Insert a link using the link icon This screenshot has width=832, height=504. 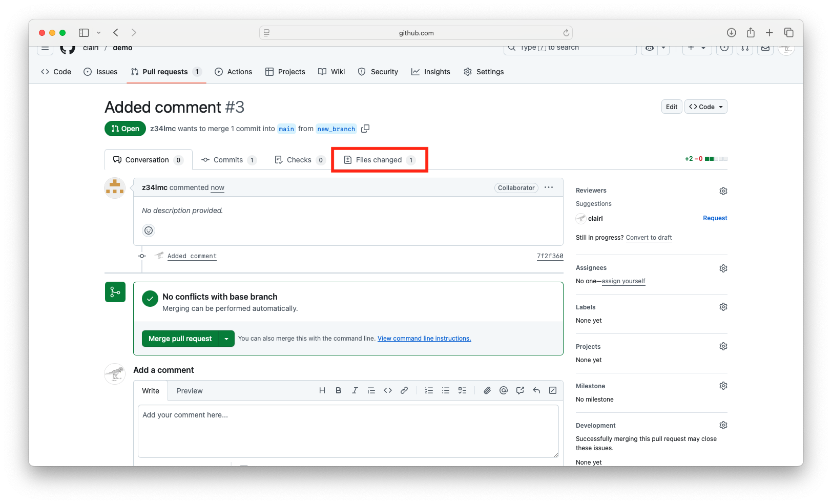pos(404,390)
